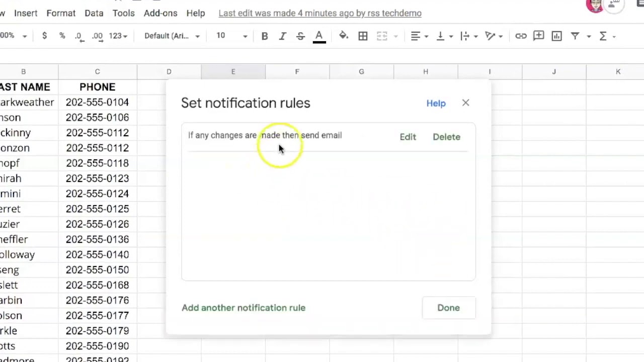Select cell with 202-555-0118

point(98,163)
